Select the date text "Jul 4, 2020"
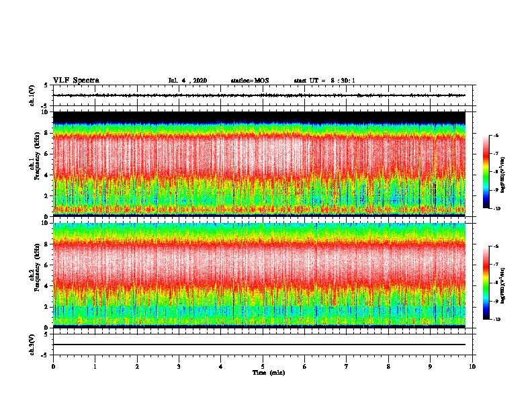This screenshot has height=411, width=532. pyautogui.click(x=187, y=81)
